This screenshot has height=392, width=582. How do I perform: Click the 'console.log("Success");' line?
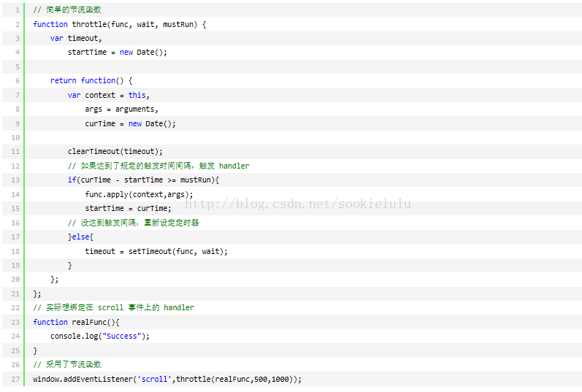(100, 337)
